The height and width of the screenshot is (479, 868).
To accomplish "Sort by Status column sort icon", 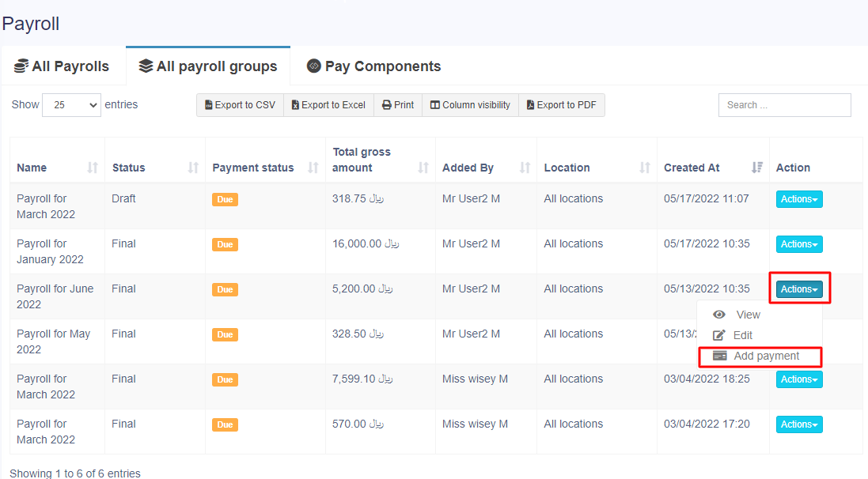I will pyautogui.click(x=193, y=168).
